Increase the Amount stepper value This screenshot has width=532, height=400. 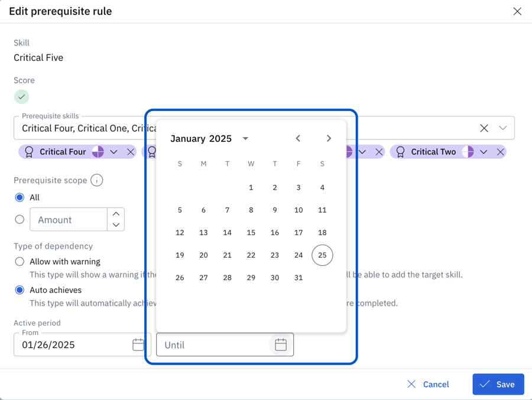[116, 214]
